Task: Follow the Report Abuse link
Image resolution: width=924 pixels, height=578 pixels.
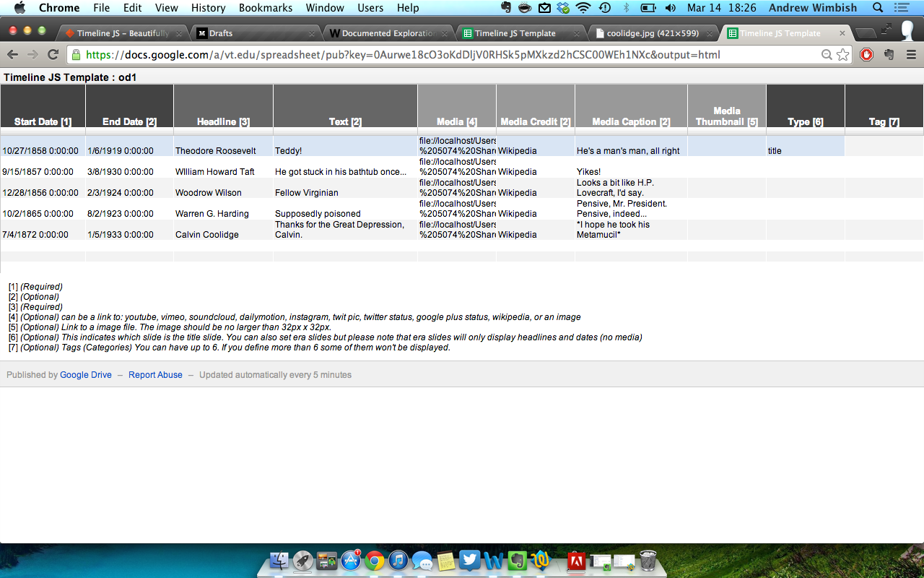Action: tap(155, 375)
